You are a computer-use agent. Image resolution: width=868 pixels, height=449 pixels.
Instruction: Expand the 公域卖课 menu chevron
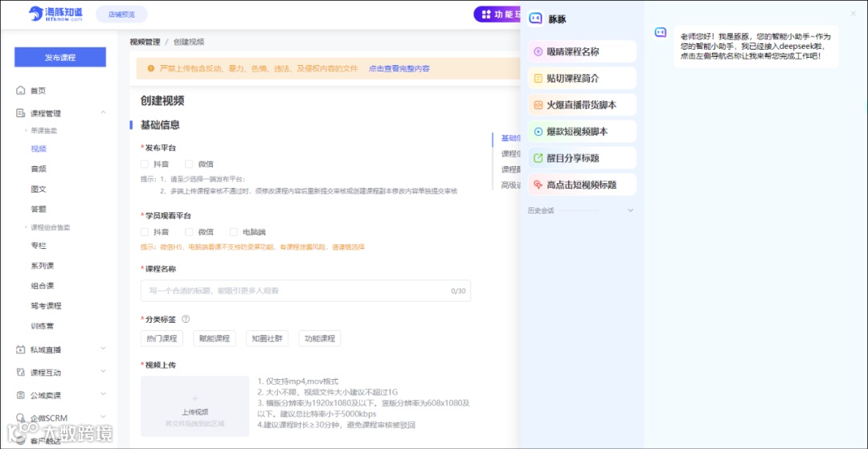tap(103, 394)
